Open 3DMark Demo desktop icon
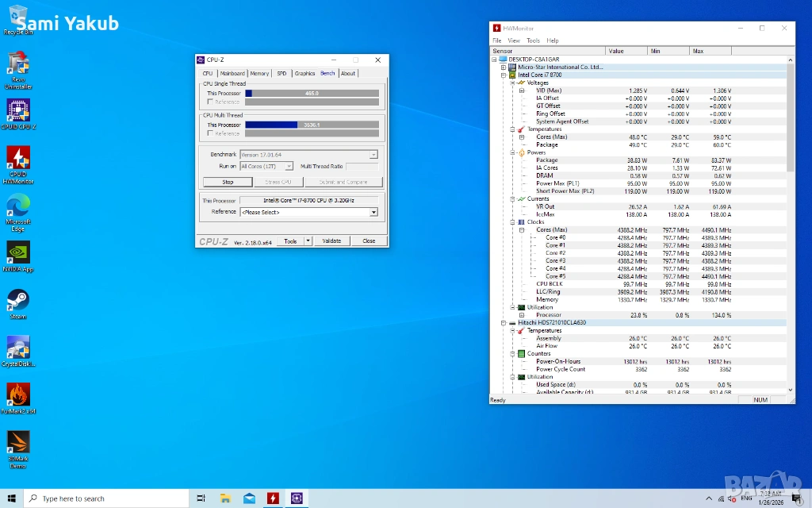Screen dimensions: 812x508 point(17,442)
